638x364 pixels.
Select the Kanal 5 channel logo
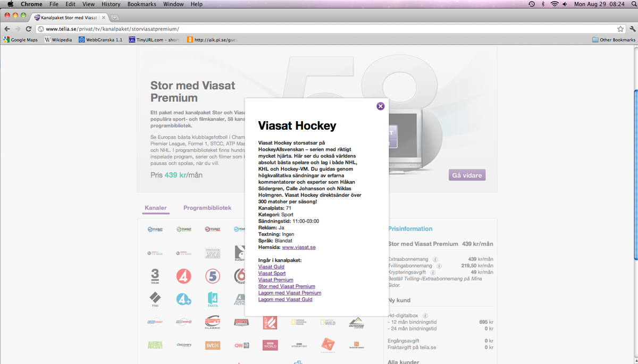212,276
